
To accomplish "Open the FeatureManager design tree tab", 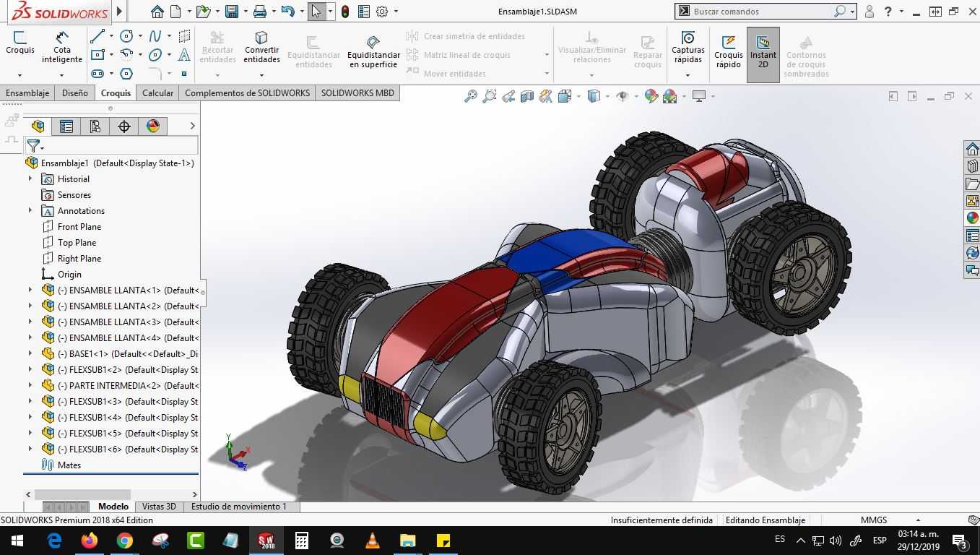I will click(38, 126).
